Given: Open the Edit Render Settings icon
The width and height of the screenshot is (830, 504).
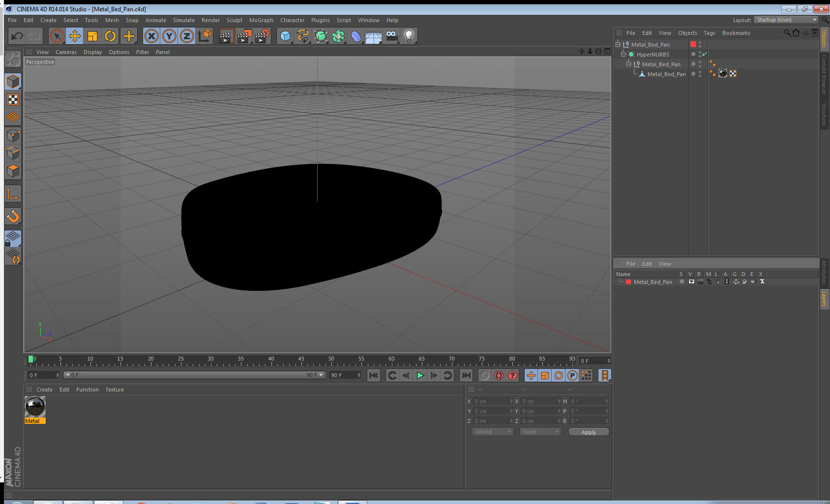Looking at the screenshot, I should coord(263,36).
